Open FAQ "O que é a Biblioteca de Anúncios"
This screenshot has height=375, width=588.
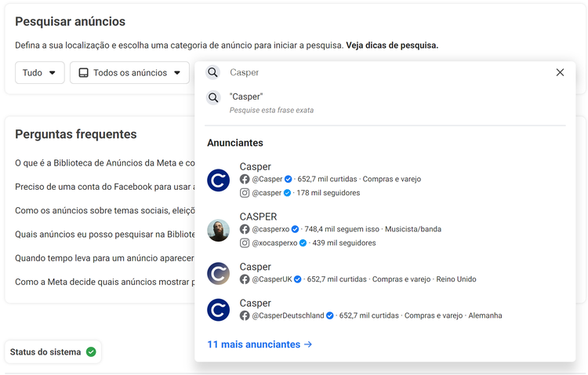point(105,163)
